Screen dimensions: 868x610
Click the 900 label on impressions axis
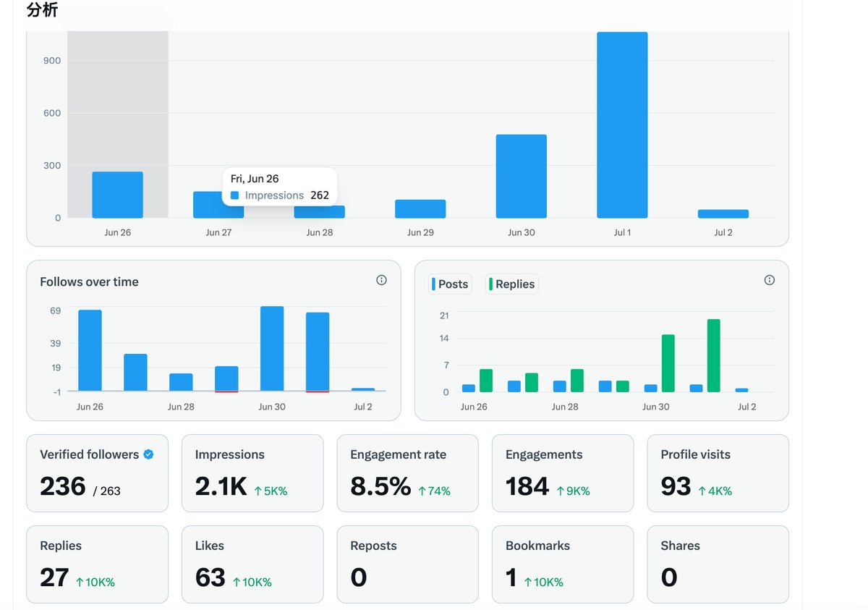tap(52, 61)
